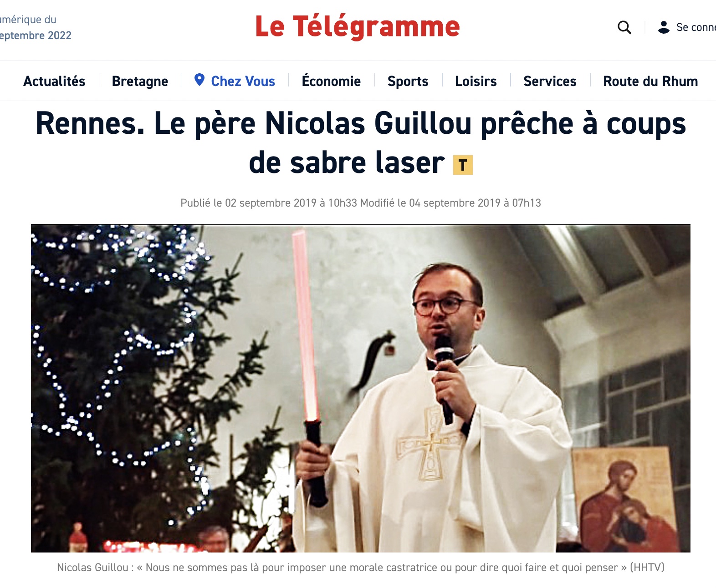The image size is (716, 588).
Task: Click the Se connecter login link
Action: point(696,27)
